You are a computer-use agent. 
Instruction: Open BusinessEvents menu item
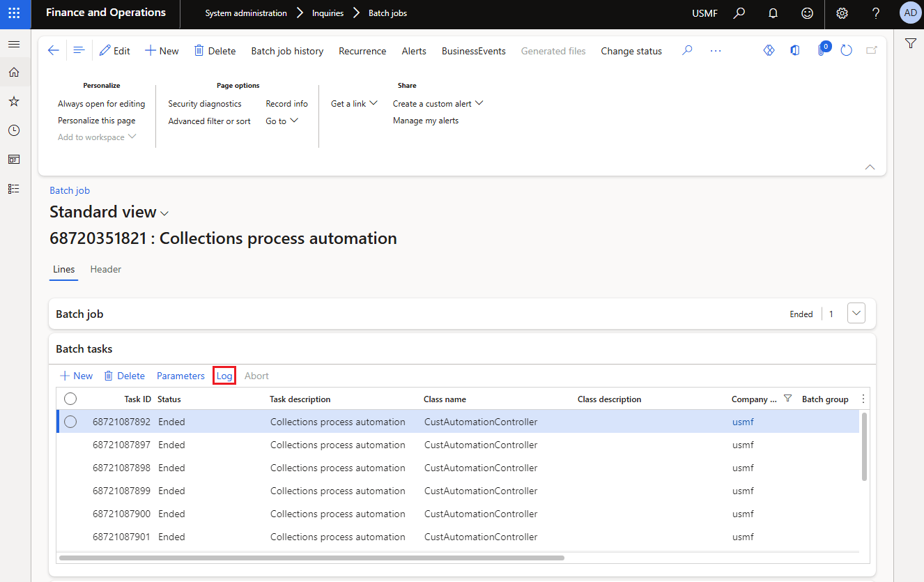[x=474, y=50]
